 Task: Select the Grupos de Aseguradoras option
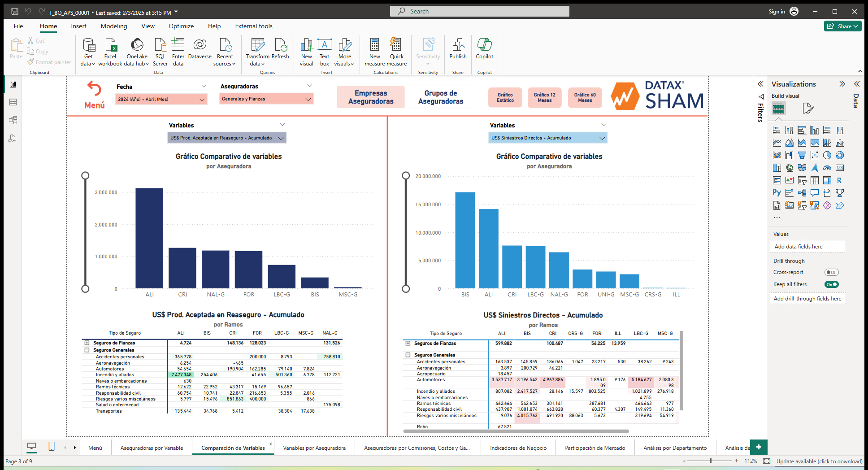(440, 97)
